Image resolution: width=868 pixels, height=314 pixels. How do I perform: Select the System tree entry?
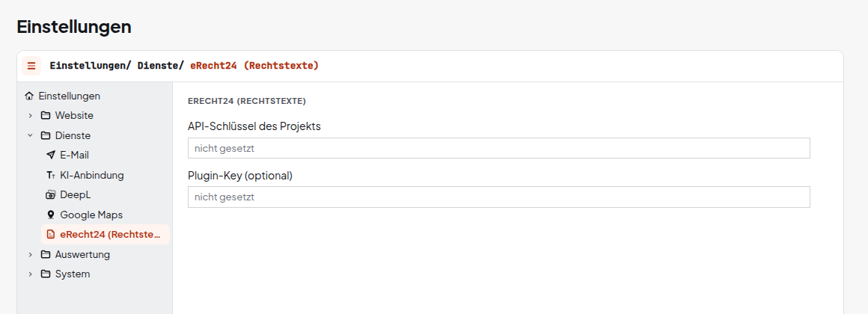click(73, 274)
